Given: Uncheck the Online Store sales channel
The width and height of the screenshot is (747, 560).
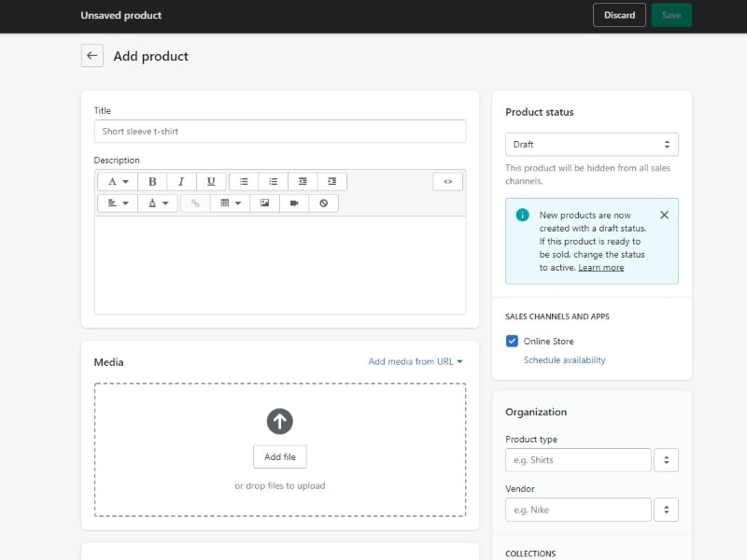Looking at the screenshot, I should point(512,342).
